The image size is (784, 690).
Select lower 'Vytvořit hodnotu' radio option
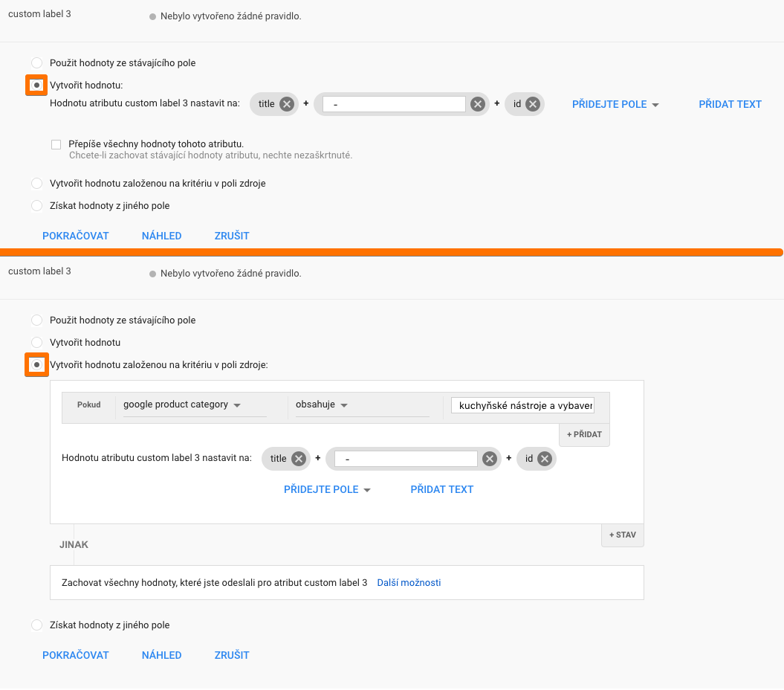point(36,343)
